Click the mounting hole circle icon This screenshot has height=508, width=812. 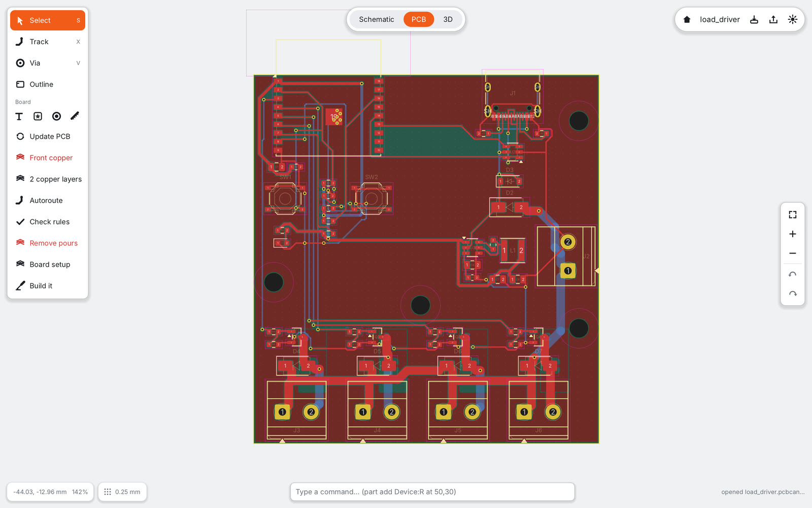57,116
